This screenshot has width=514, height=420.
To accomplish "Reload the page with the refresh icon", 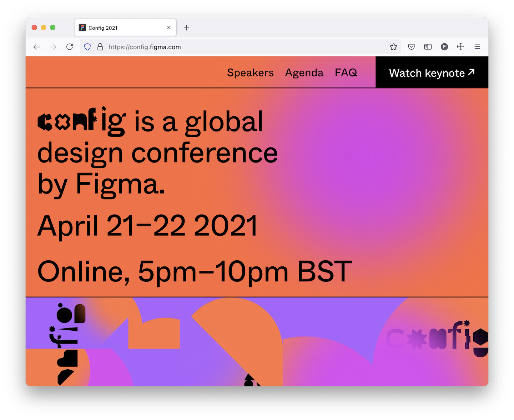I will coord(70,47).
